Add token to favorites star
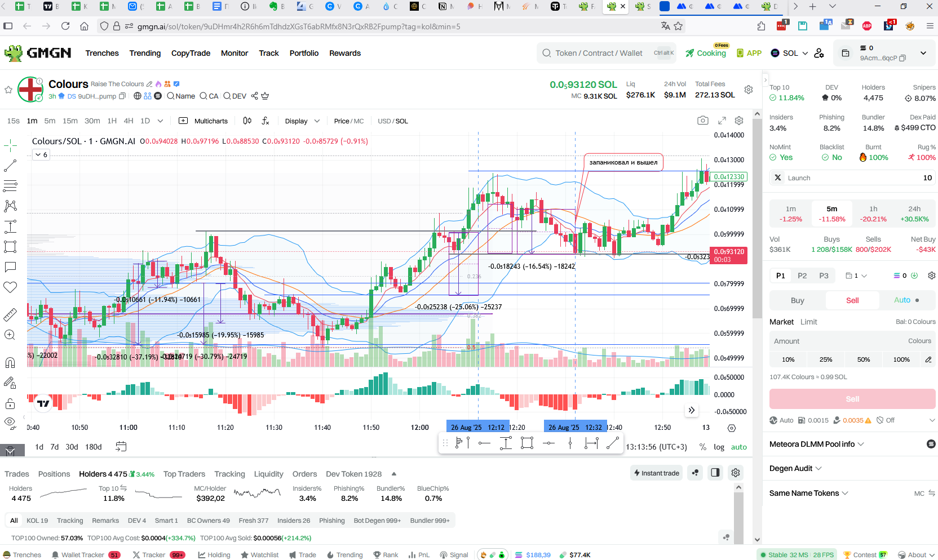Screen dimensions: 938x560 point(8,90)
